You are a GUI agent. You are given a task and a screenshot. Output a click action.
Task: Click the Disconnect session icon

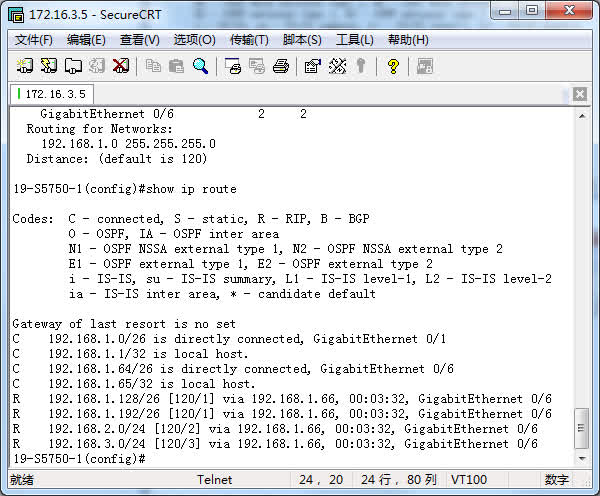120,66
